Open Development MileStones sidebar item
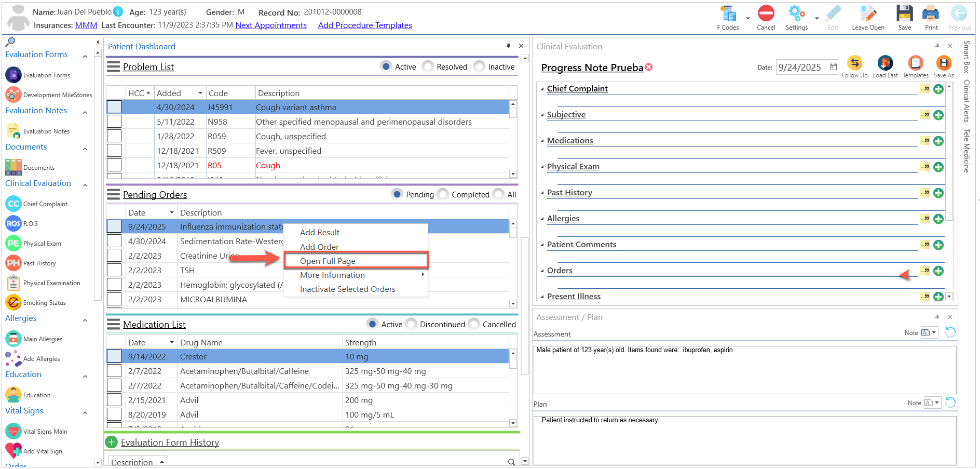 [13, 95]
